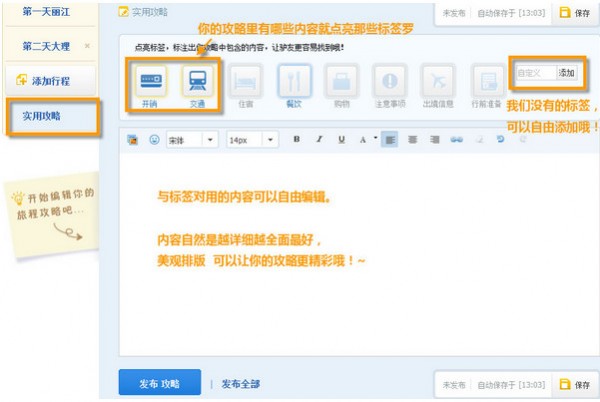Select the 实用攻略 sidebar tab
Image resolution: width=600 pixels, height=402 pixels.
tap(53, 116)
